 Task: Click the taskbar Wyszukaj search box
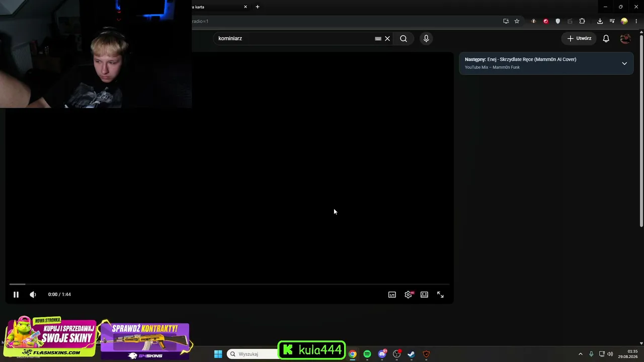click(253, 354)
